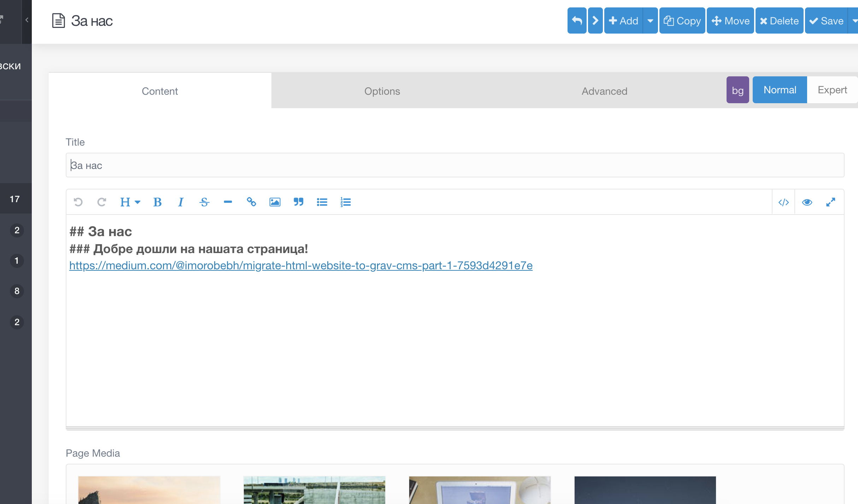Open the Save options dropdown arrow
858x504 pixels.
click(853, 20)
